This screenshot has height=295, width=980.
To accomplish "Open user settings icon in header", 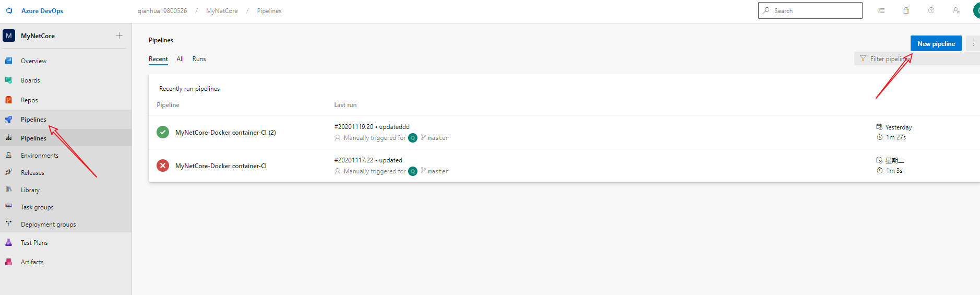I will pos(956,10).
